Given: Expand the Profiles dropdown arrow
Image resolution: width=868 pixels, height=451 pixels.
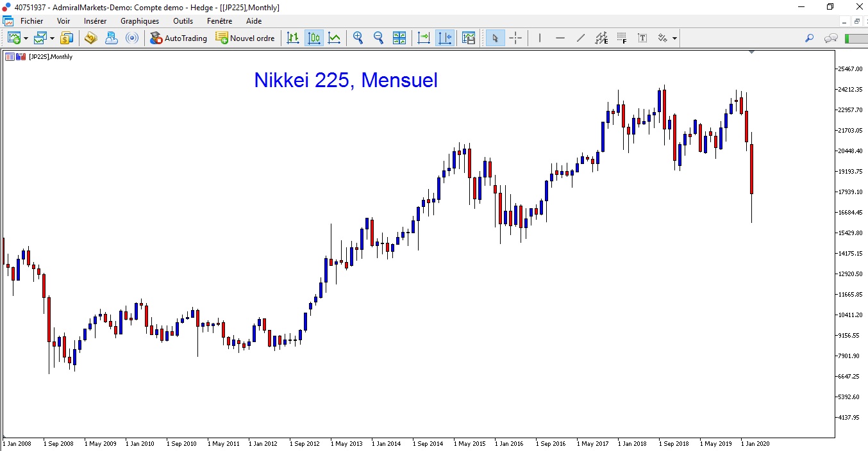Looking at the screenshot, I should [53, 38].
